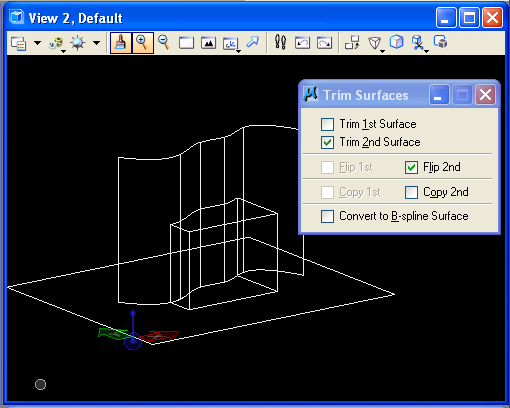Uncheck the Trim 2nd Surface checkbox
Image resolution: width=510 pixels, height=408 pixels.
(327, 142)
